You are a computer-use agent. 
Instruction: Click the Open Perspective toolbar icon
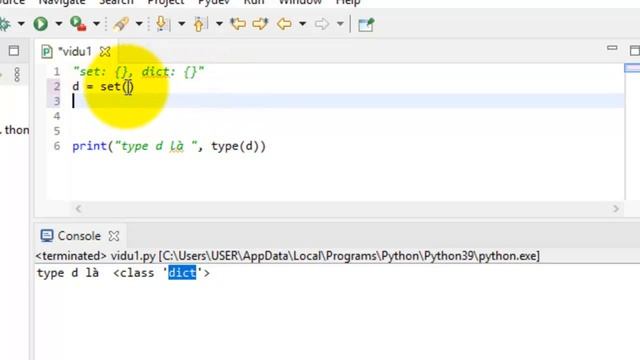366,24
